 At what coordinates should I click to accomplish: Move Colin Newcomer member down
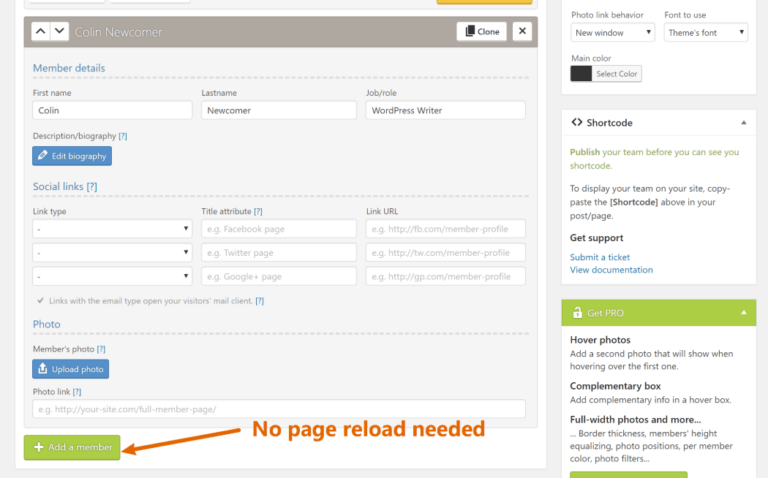click(x=60, y=32)
